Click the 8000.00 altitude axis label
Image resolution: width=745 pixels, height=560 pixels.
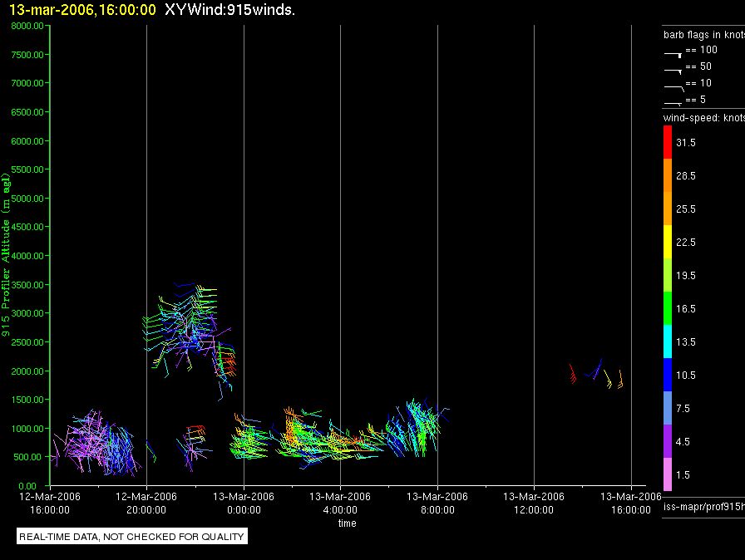coord(27,26)
